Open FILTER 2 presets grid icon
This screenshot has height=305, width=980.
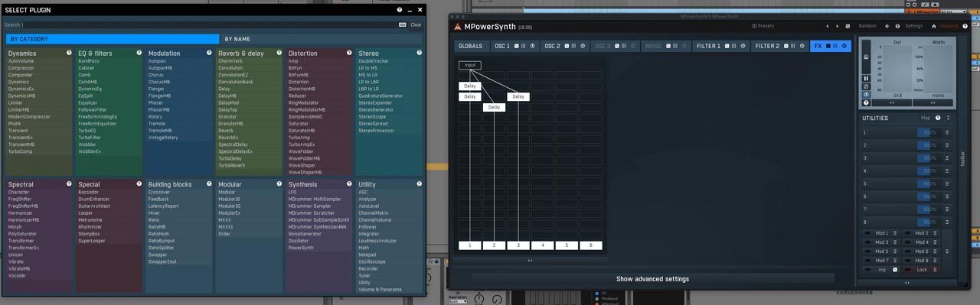(x=793, y=46)
